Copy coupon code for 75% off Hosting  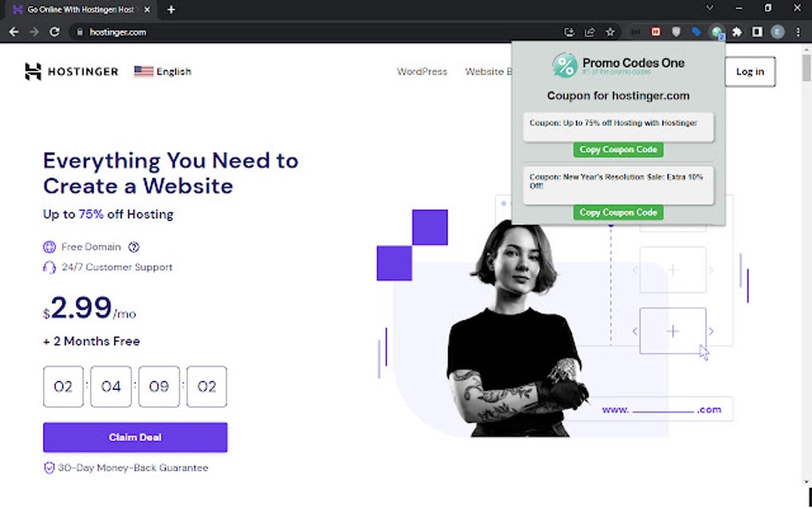pyautogui.click(x=618, y=150)
